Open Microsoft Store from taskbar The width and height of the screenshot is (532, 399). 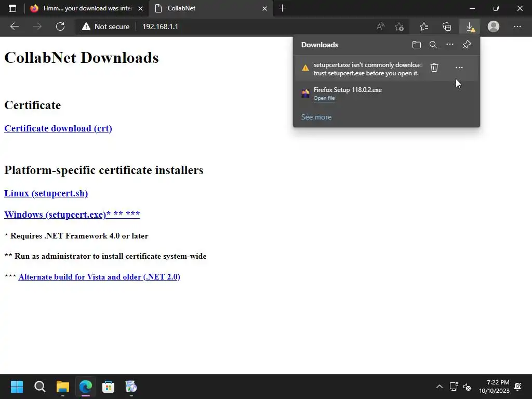coord(108,387)
